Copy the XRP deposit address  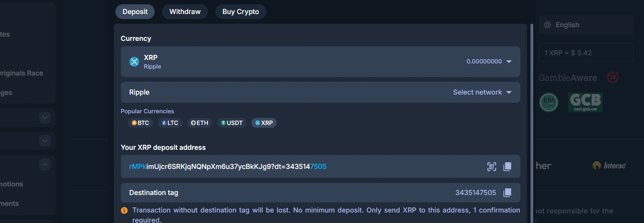click(x=507, y=167)
